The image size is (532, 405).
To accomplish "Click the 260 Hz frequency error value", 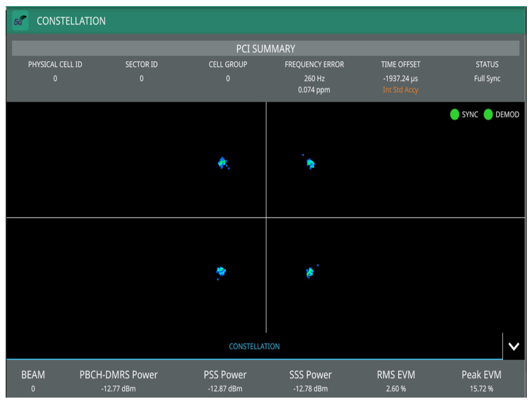I will pyautogui.click(x=314, y=78).
